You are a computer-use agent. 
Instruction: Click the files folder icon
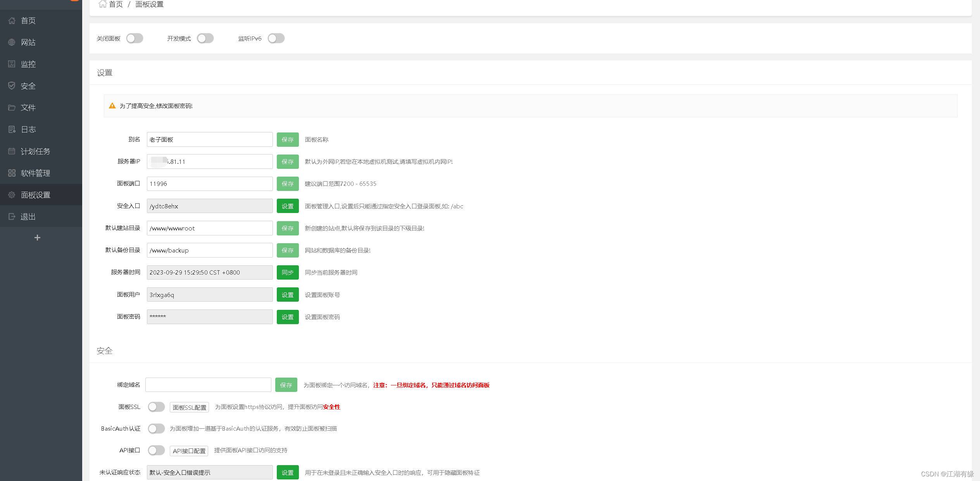12,108
